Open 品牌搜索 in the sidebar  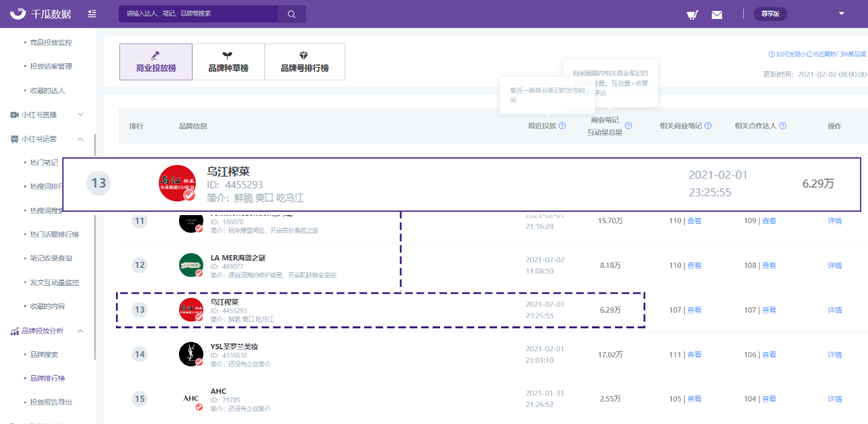coord(44,354)
